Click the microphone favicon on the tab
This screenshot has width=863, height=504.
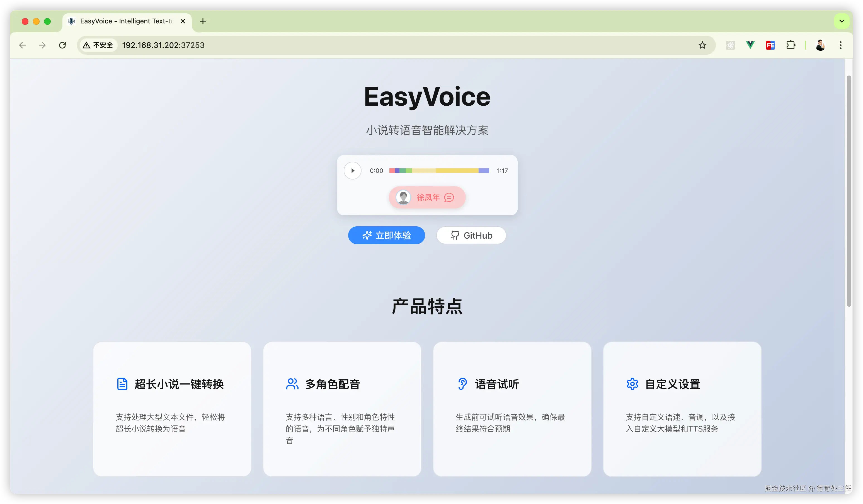tap(71, 21)
